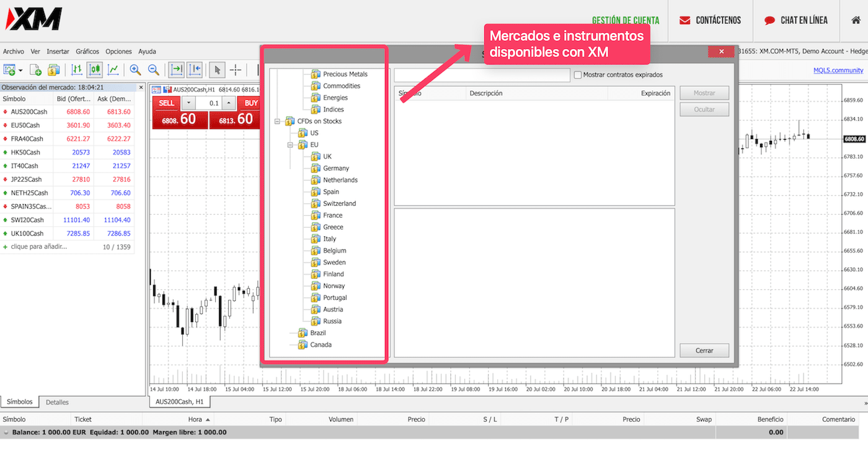Increase trade volume with up arrow
This screenshot has width=868, height=451.
pos(229,103)
